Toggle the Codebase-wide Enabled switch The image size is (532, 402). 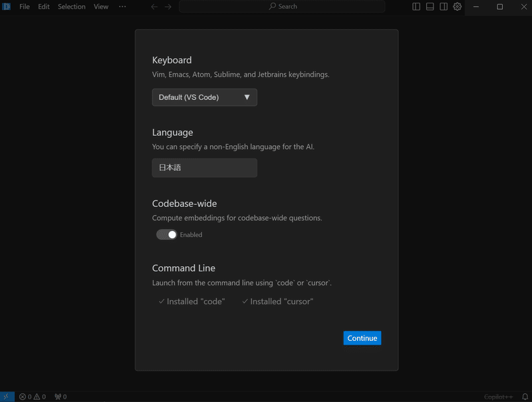167,235
